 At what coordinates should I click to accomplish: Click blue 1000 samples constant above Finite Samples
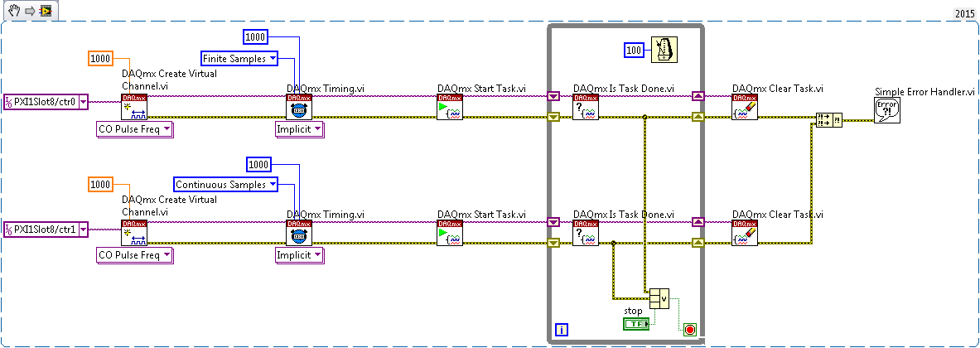(255, 37)
